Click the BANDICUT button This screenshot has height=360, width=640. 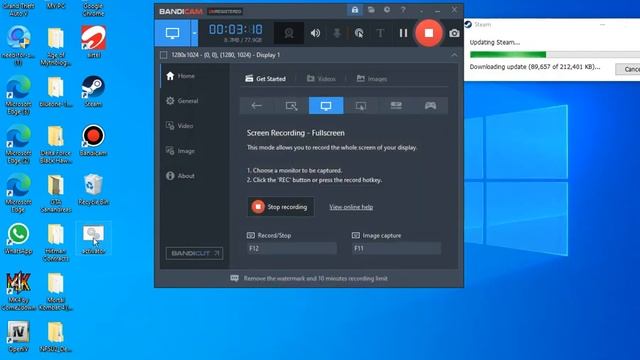(x=194, y=253)
